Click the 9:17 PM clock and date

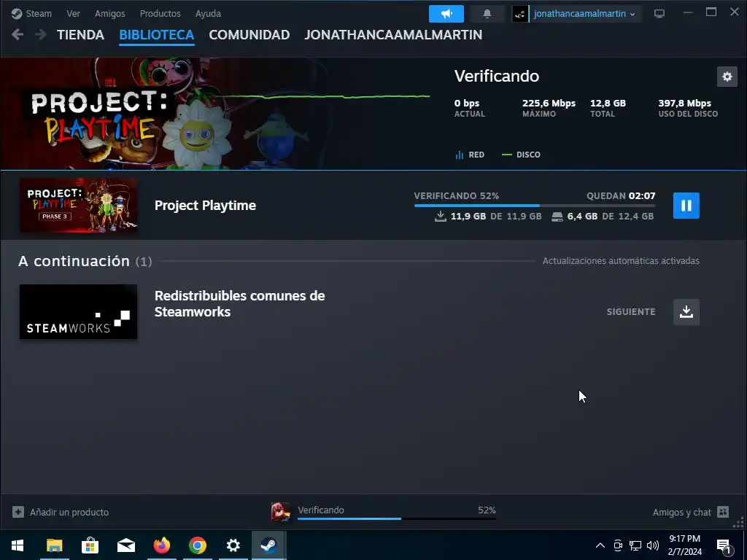(x=684, y=545)
